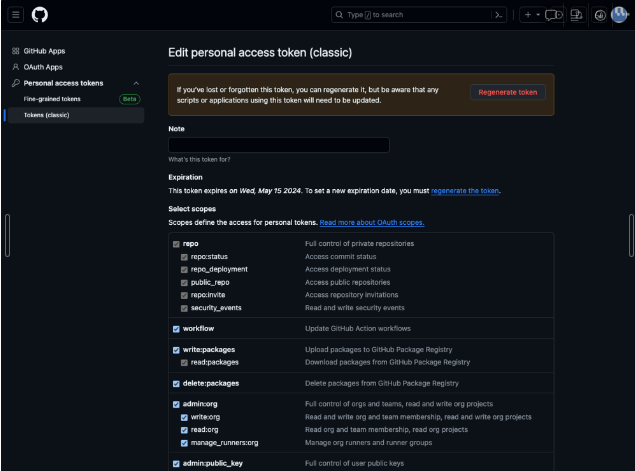Open the notifications inbox icon
The width and height of the screenshot is (635, 471).
click(x=600, y=15)
